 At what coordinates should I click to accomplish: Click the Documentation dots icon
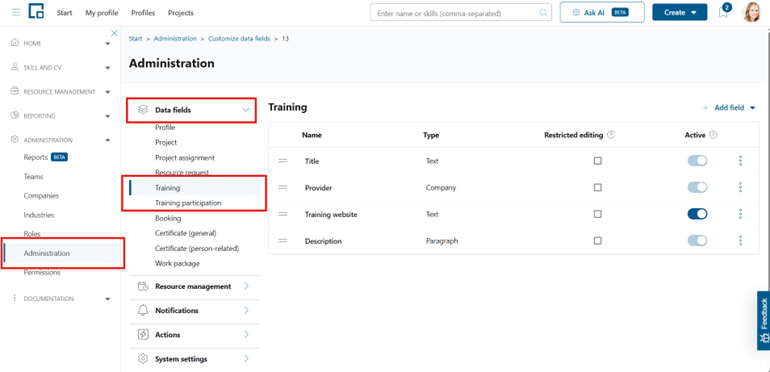coord(14,298)
